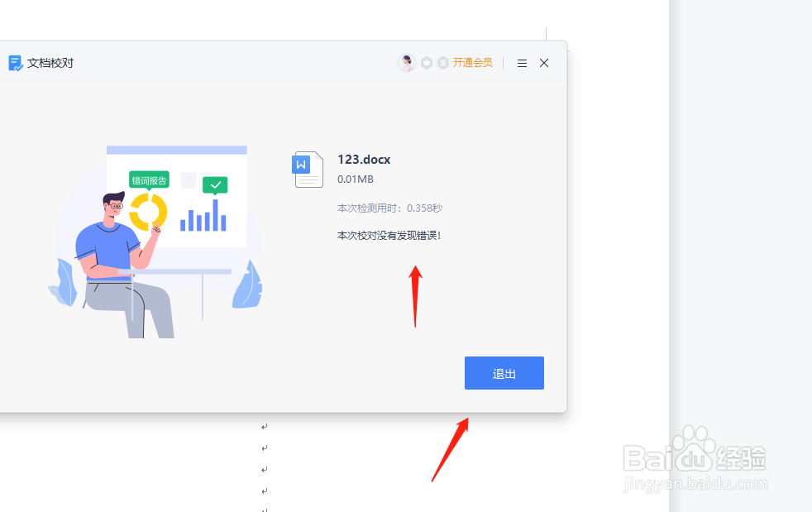This screenshot has height=512, width=812.
Task: Close the 文档校对 dialog
Action: coord(544,63)
